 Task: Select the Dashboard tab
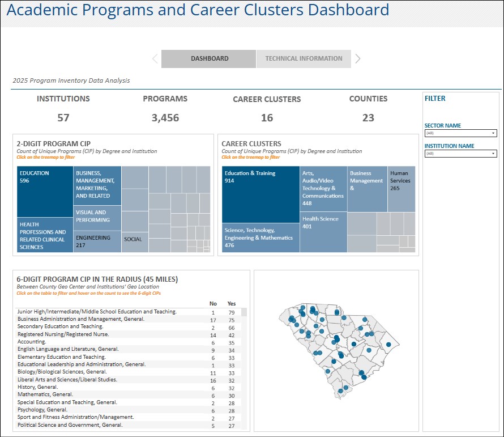pyautogui.click(x=210, y=58)
